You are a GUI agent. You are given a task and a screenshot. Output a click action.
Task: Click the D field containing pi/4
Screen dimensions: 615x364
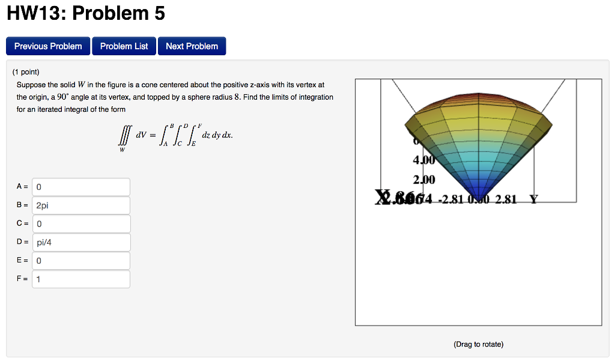pyautogui.click(x=80, y=243)
